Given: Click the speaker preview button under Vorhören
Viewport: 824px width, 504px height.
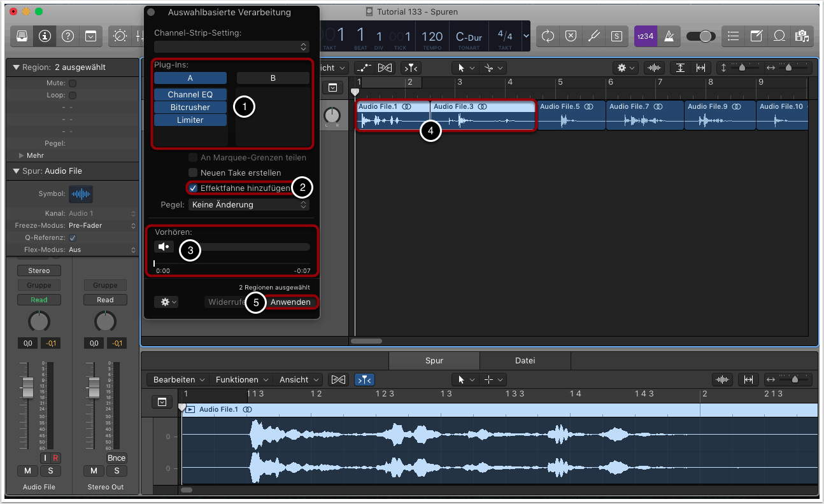Looking at the screenshot, I should (x=164, y=247).
